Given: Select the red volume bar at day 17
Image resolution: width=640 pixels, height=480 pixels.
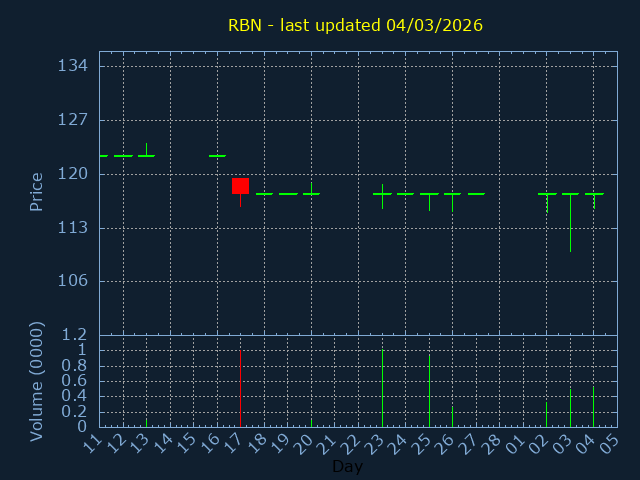Looking at the screenshot, I should [240, 388].
